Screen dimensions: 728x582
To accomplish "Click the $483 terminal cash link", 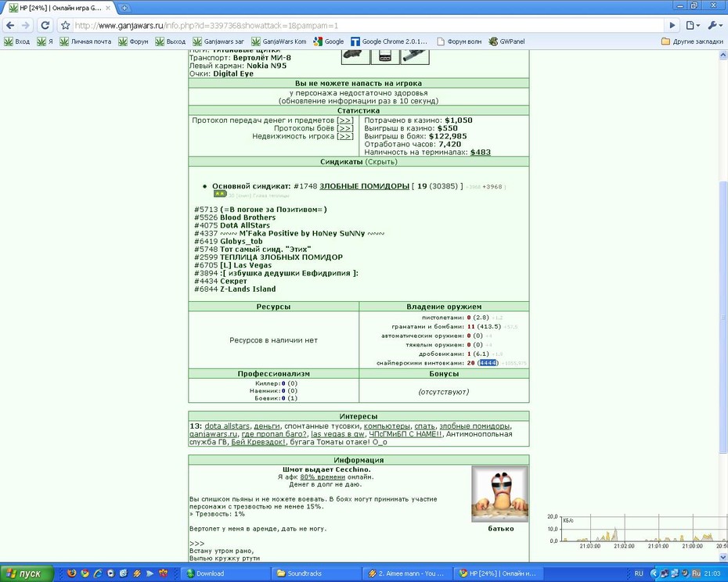I will tap(480, 152).
